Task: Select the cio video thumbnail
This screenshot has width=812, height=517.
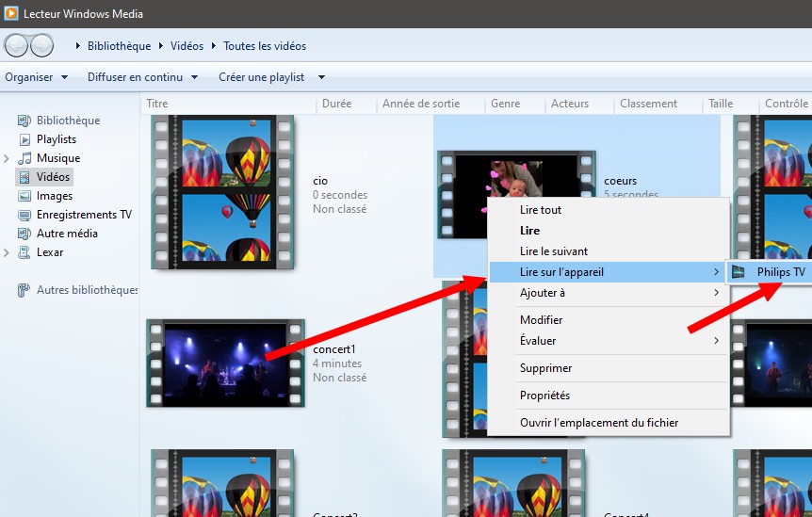Action: [x=222, y=192]
